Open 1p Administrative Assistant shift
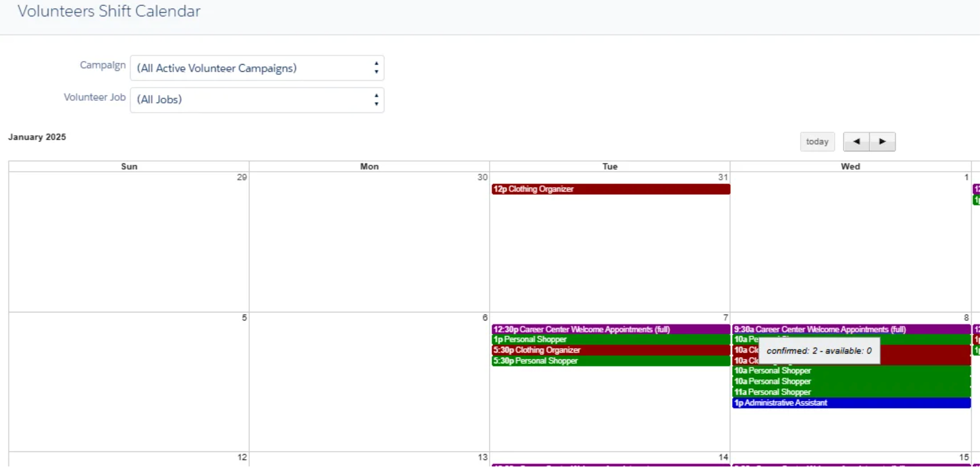Screen dimensions: 980x468 [851, 403]
